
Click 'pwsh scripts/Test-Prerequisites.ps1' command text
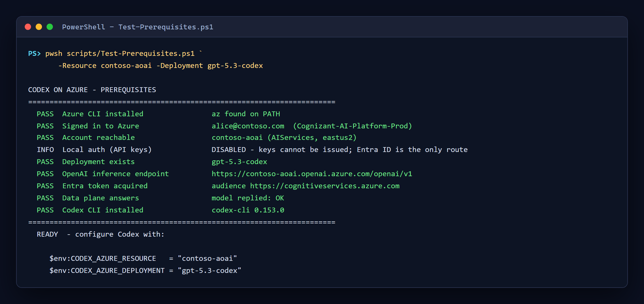(120, 54)
